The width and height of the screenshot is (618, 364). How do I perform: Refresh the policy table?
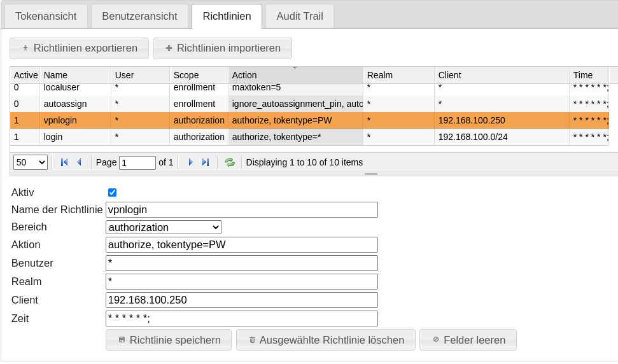(230, 162)
